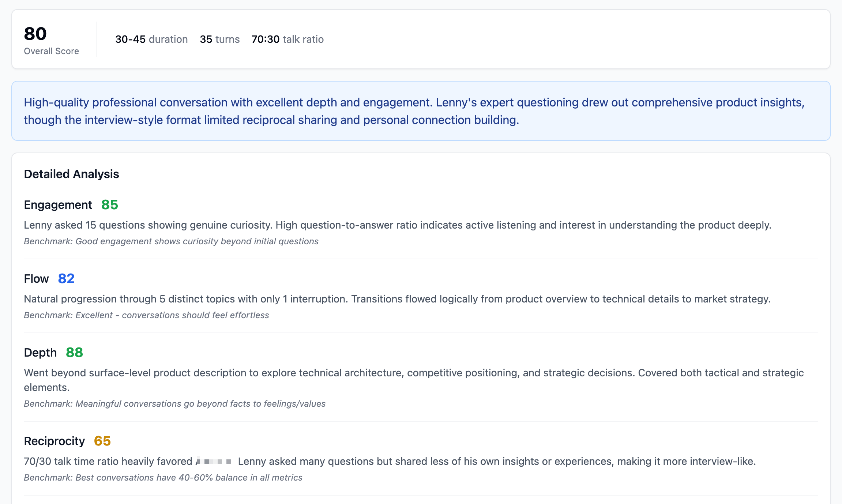Select the 30-45 duration stat
Screen dimensions: 842x504
point(151,39)
